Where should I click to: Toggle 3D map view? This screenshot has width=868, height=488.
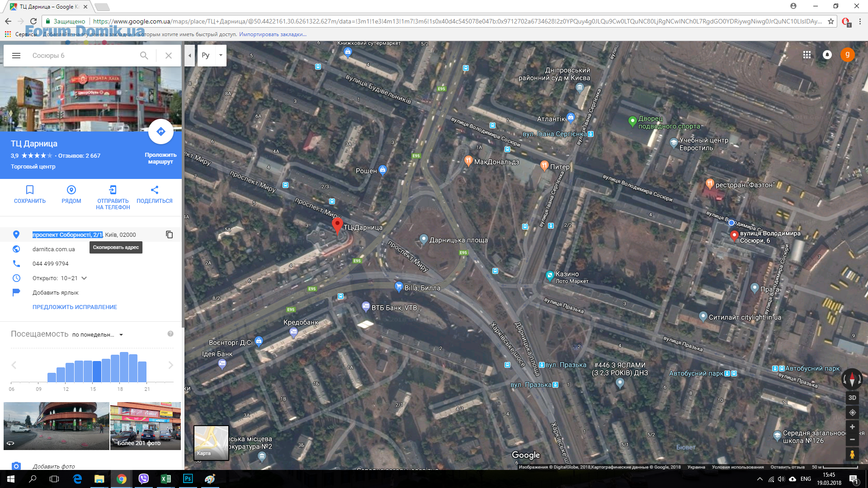[x=852, y=398]
